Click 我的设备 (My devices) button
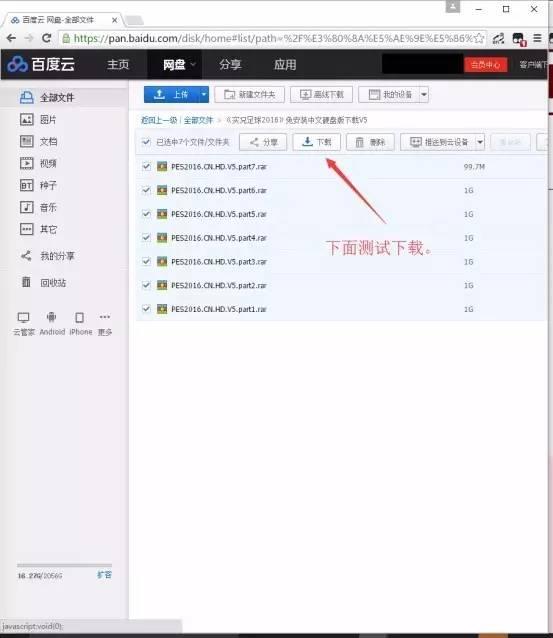553x638 pixels. click(389, 94)
